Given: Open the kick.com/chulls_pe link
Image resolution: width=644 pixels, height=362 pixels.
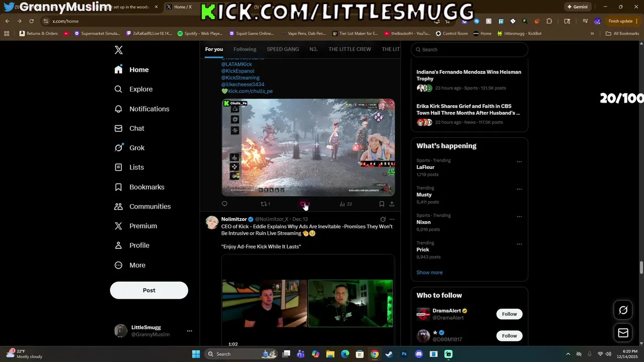Looking at the screenshot, I should [x=250, y=92].
